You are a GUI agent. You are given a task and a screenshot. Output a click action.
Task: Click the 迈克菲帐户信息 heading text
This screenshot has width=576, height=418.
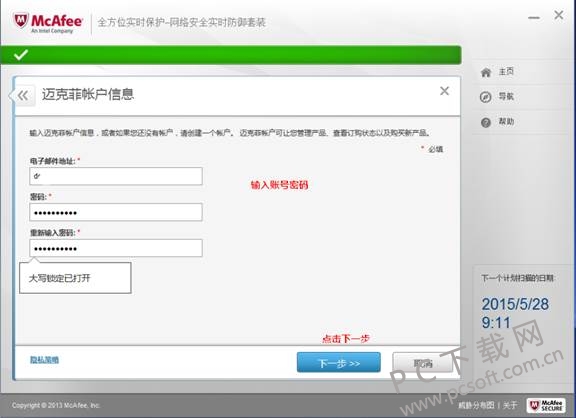(x=88, y=94)
